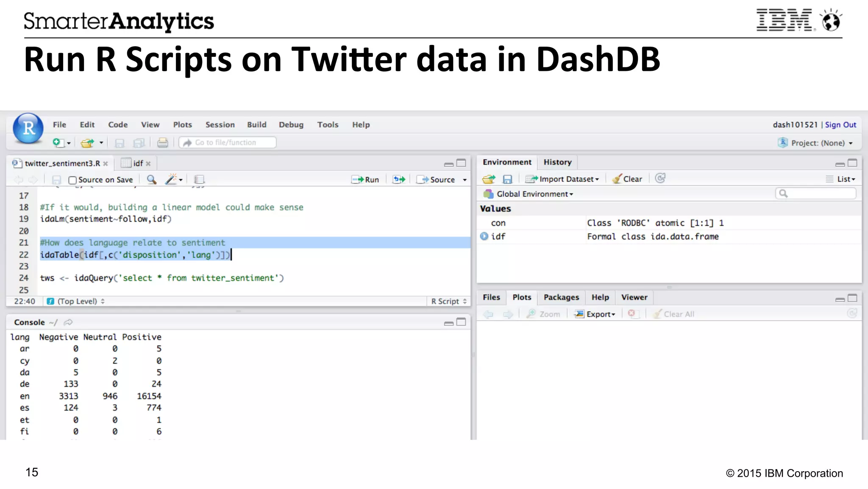868x489 pixels.
Task: Expand the Source button dropdown arrow
Action: click(465, 180)
